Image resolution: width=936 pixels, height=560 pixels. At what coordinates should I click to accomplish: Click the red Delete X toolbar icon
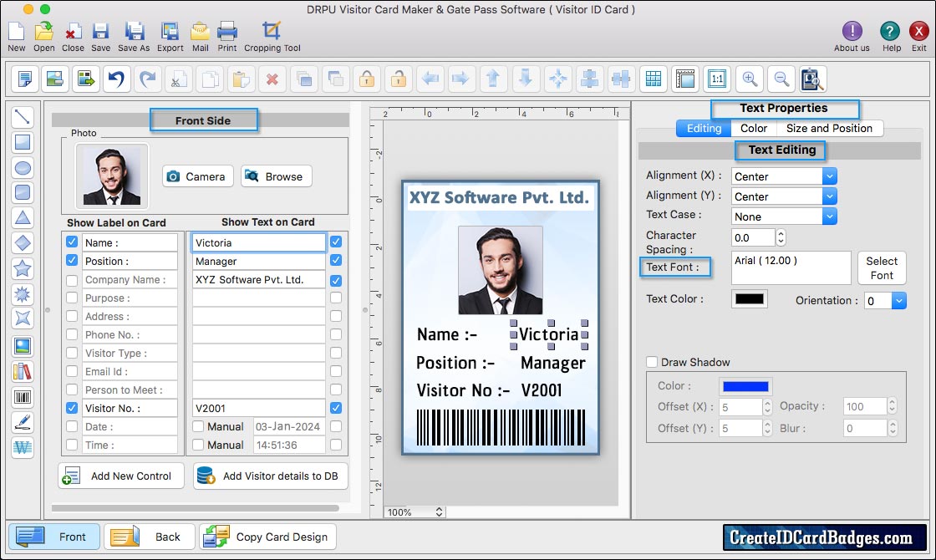272,79
